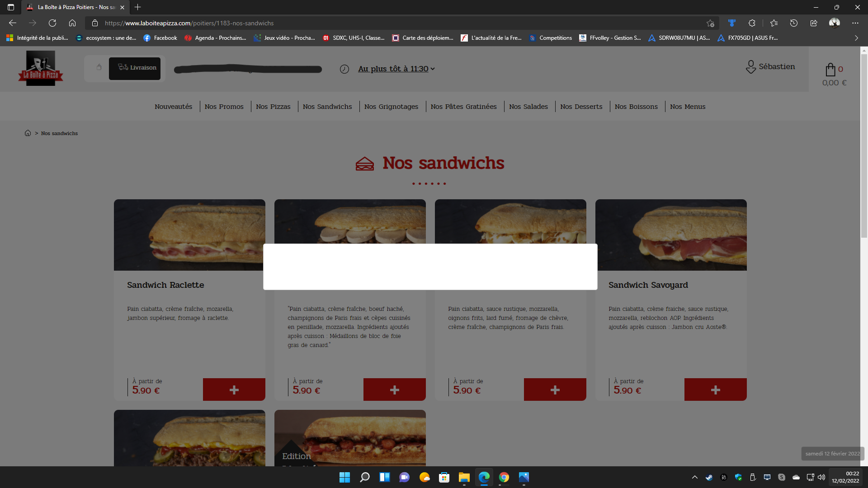Viewport: 868px width, 488px height.
Task: Open browser extensions puzzle icon
Action: pyautogui.click(x=752, y=23)
